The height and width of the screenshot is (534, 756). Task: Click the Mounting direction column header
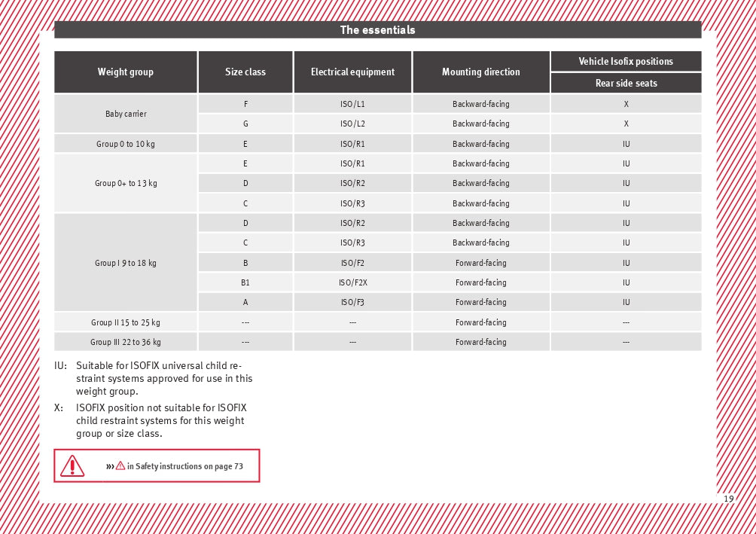481,72
